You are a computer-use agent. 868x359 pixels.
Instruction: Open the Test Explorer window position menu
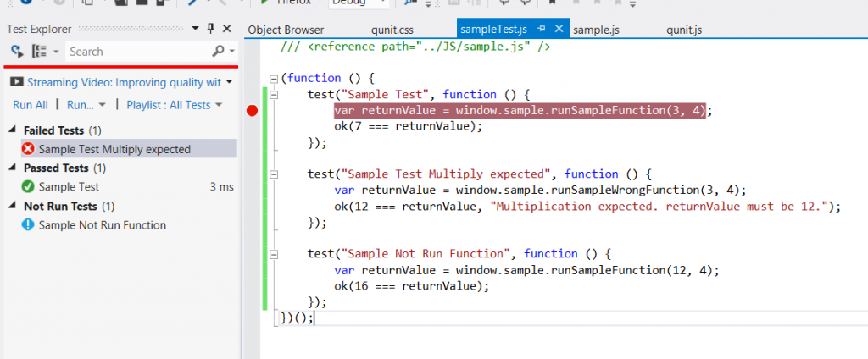(x=195, y=29)
